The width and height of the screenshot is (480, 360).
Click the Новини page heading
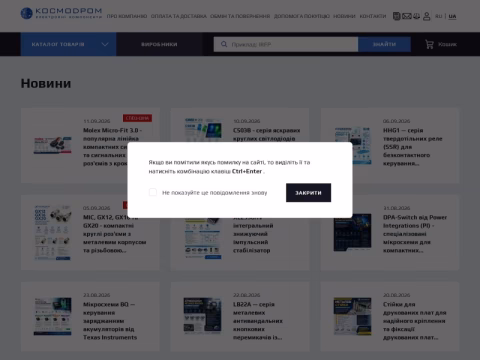46,83
